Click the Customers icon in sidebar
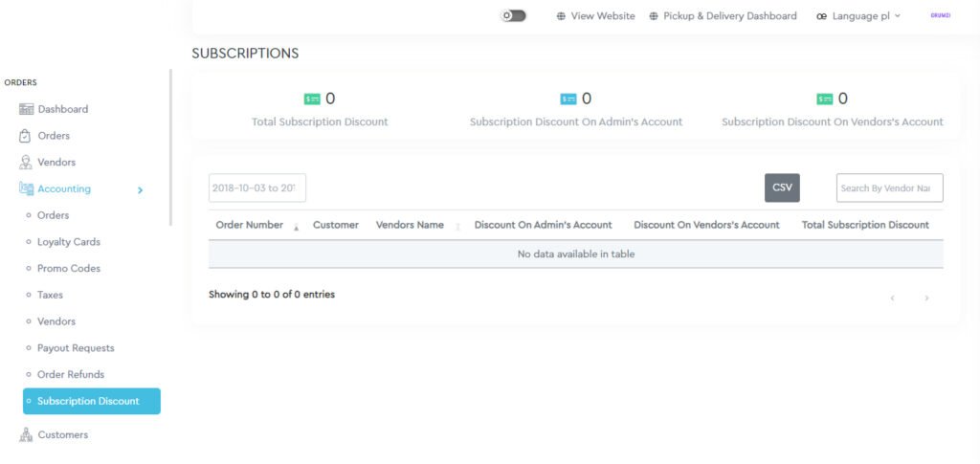This screenshot has height=464, width=980. click(x=26, y=435)
